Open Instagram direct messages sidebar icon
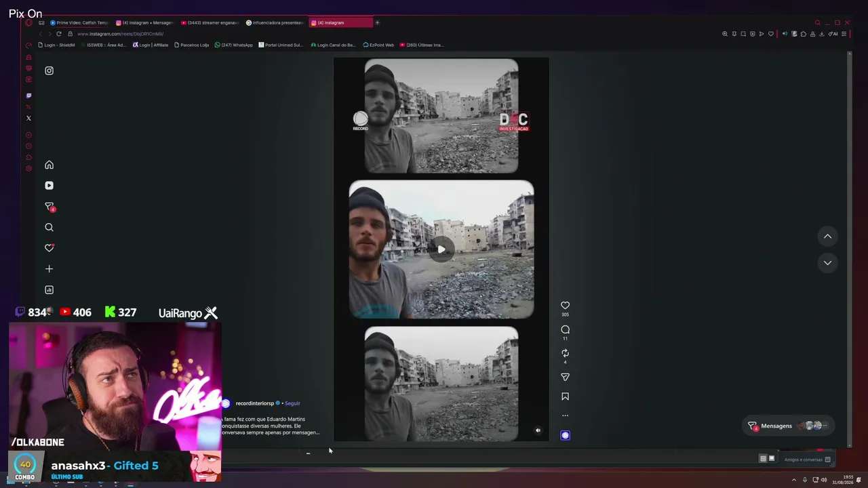The width and height of the screenshot is (868, 488). [x=49, y=207]
